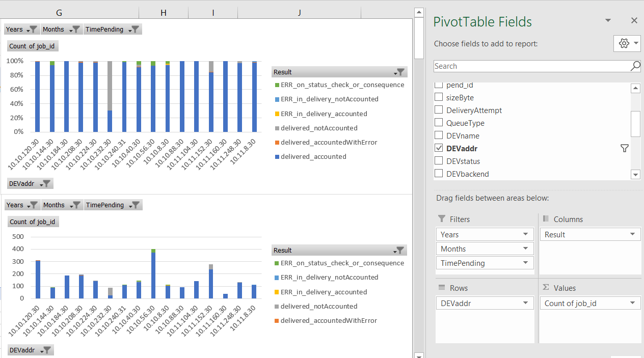The width and height of the screenshot is (644, 358).
Task: Type in the field Search input box
Action: tap(530, 66)
